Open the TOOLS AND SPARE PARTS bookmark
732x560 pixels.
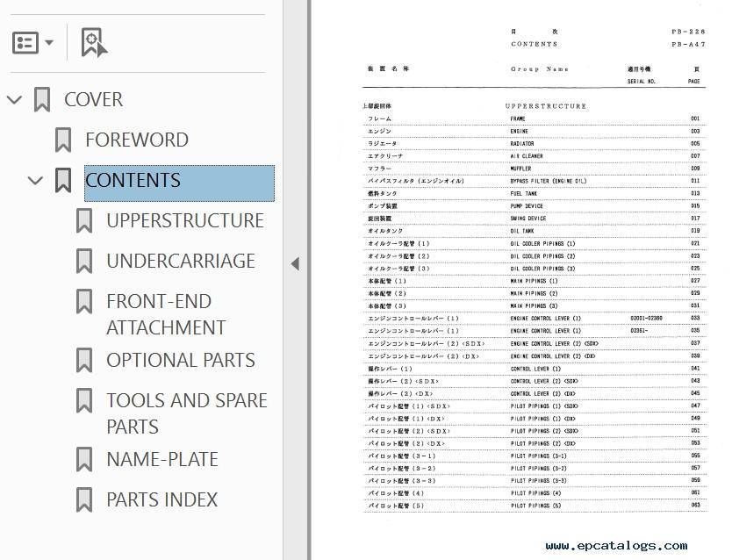[187, 413]
